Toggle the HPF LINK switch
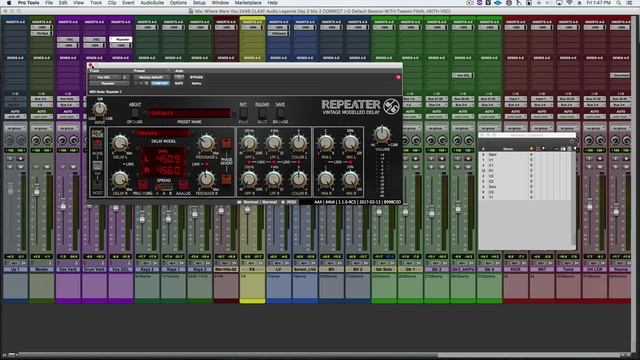The width and height of the screenshot is (640, 360). point(249,162)
